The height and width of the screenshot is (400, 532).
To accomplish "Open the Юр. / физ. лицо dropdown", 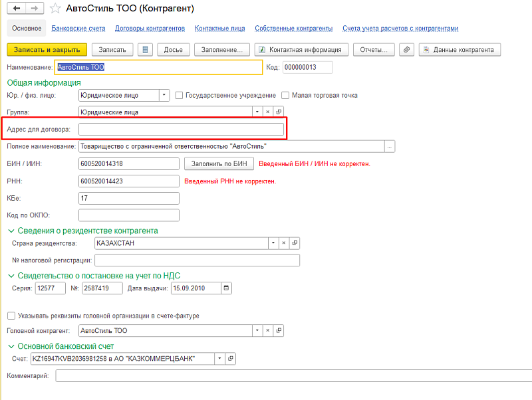I will click(164, 95).
